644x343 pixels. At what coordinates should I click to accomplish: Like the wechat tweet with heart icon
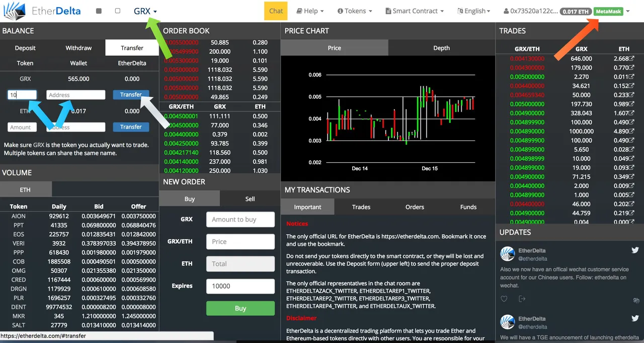click(504, 299)
